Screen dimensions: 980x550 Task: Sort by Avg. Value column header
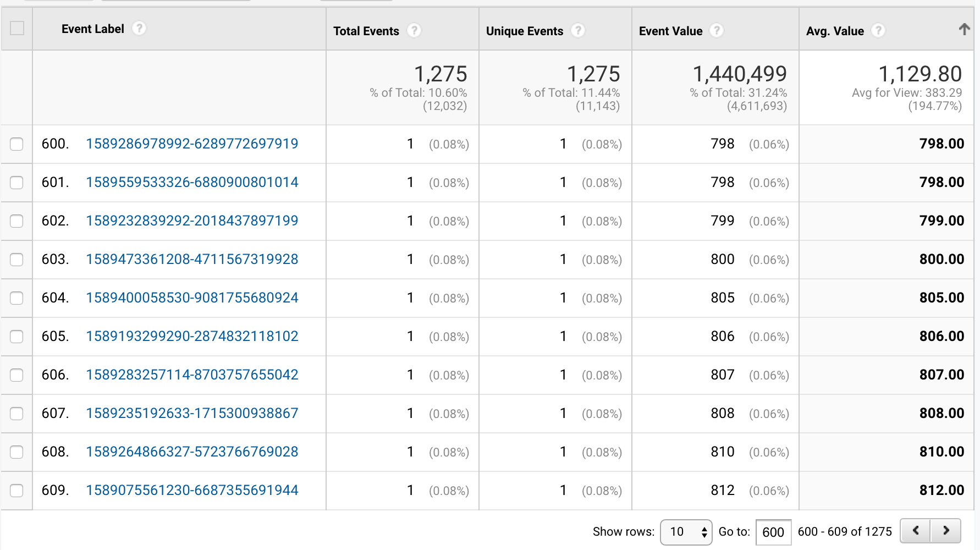835,31
